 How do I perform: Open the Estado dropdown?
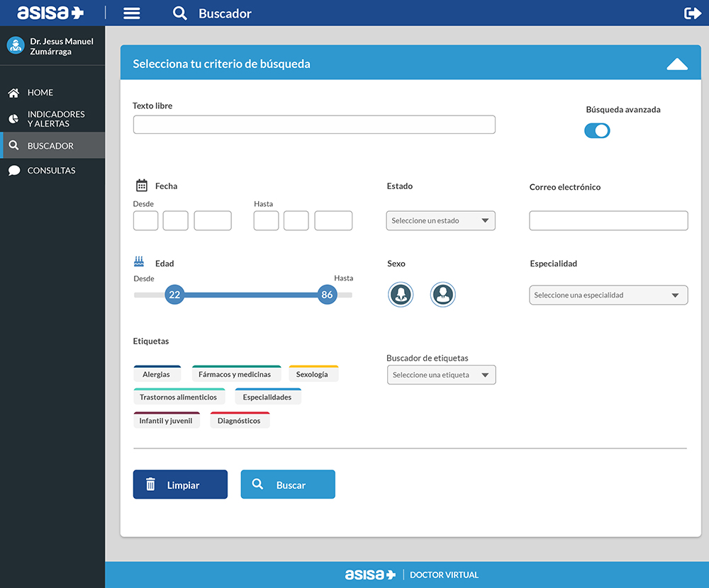440,220
